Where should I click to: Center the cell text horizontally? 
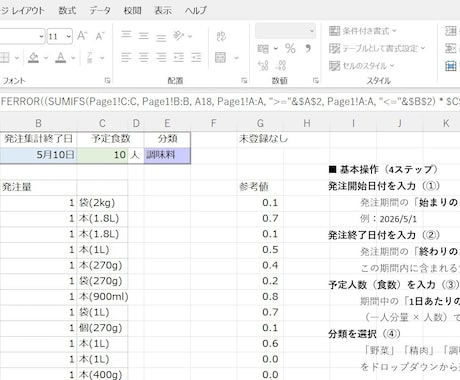click(x=144, y=57)
